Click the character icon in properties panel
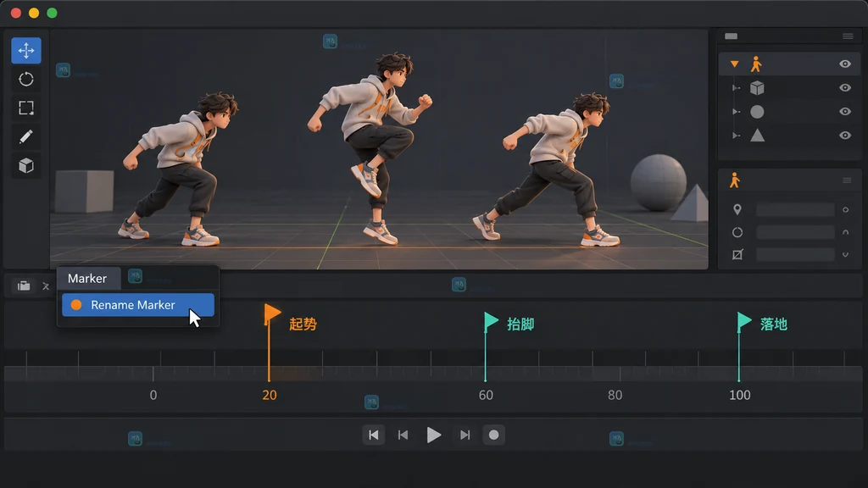 (735, 180)
